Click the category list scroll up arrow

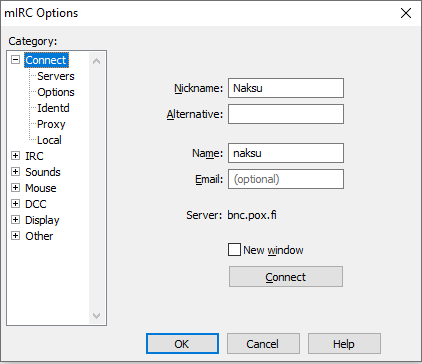pyautogui.click(x=97, y=61)
